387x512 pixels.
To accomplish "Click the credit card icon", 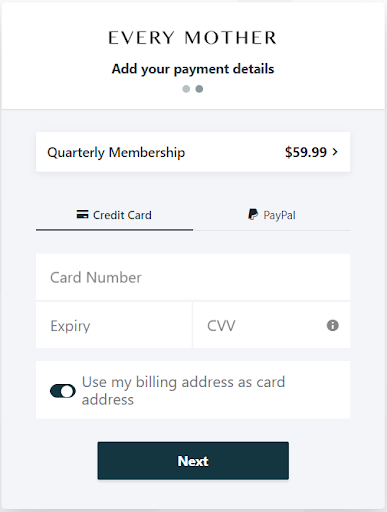I will coord(82,214).
